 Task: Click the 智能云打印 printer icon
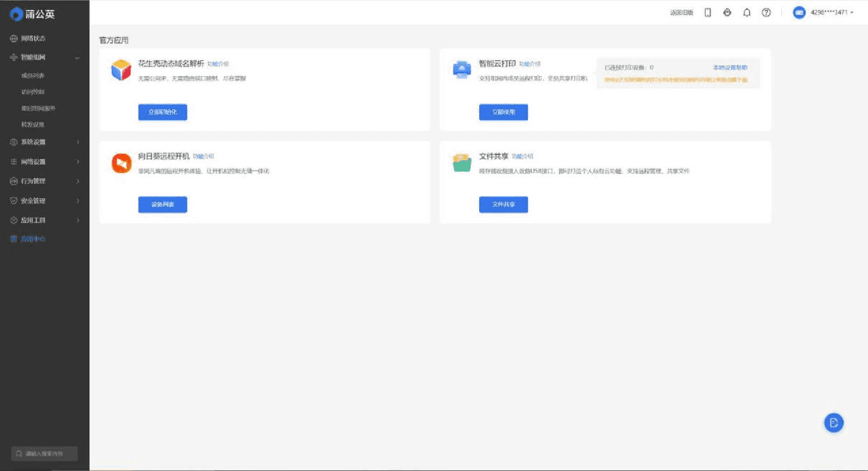[x=462, y=70]
